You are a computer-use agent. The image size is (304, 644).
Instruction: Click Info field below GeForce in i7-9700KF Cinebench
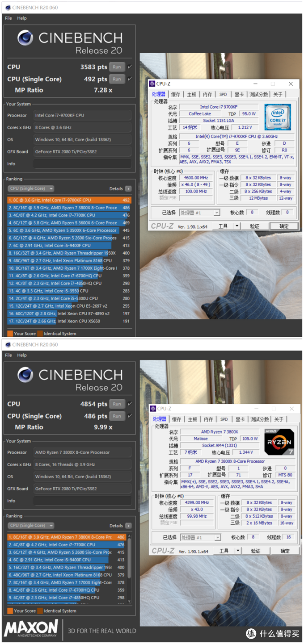pos(82,163)
